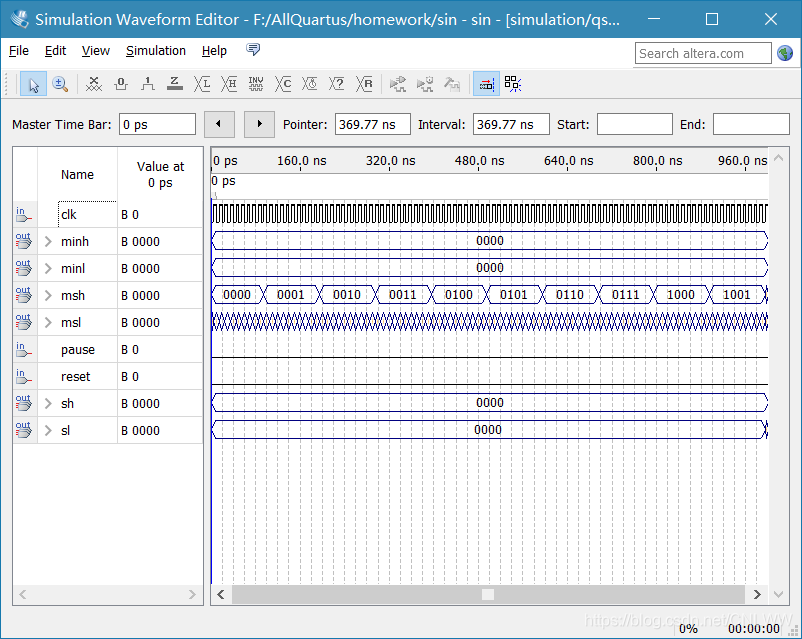Click waveform vertical scroll up arrow
The height and width of the screenshot is (639, 802).
[x=778, y=158]
